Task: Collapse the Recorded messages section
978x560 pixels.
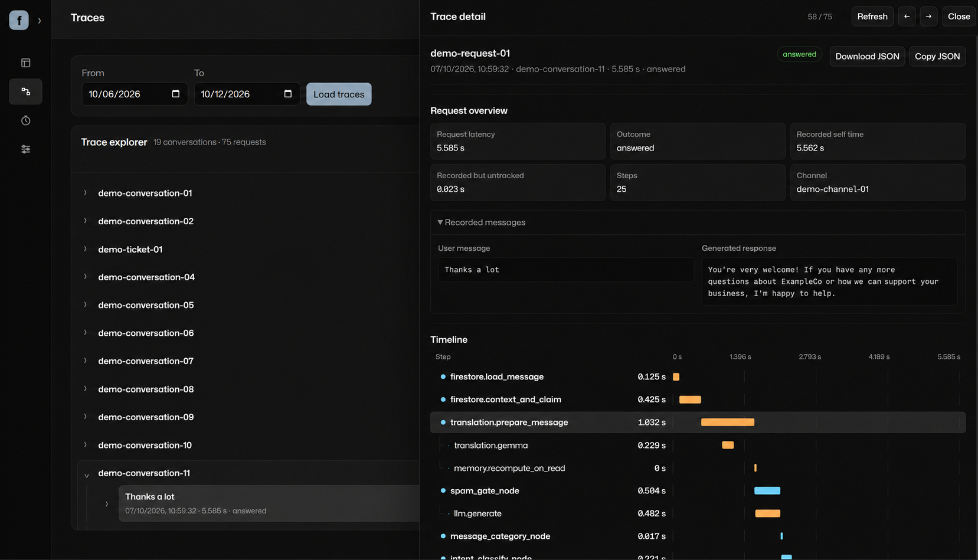Action: click(440, 222)
